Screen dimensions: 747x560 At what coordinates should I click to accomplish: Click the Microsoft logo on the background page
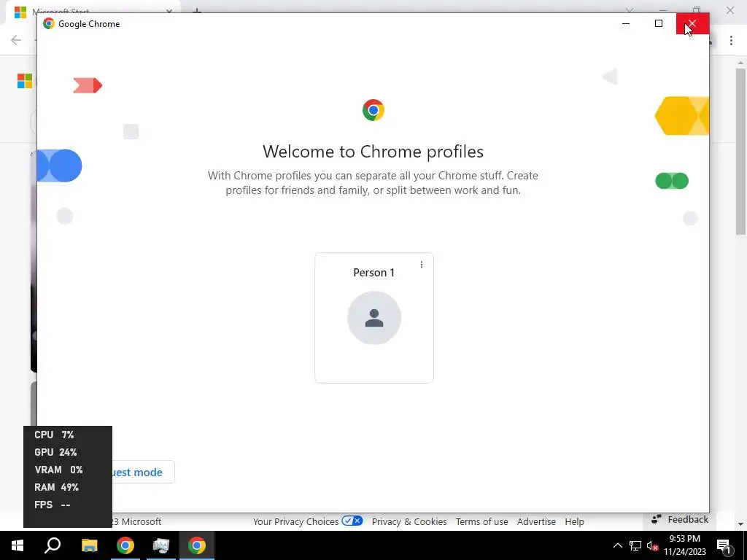point(24,81)
